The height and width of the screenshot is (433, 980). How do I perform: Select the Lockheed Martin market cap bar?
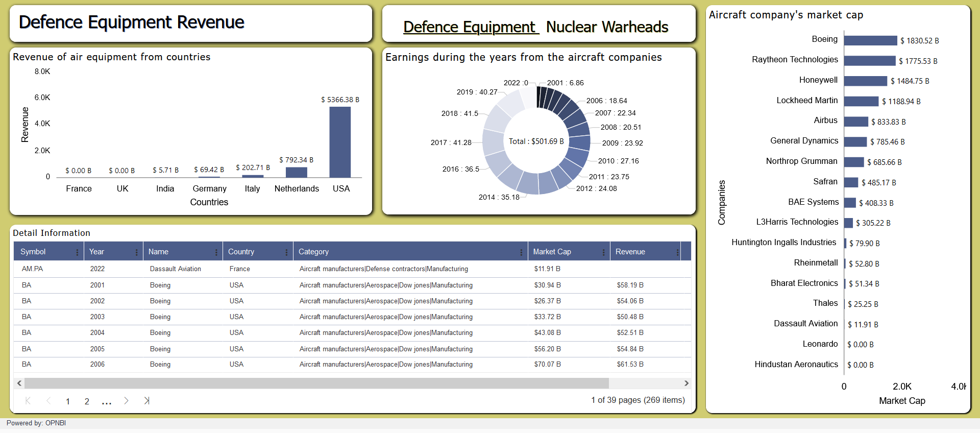coord(862,101)
